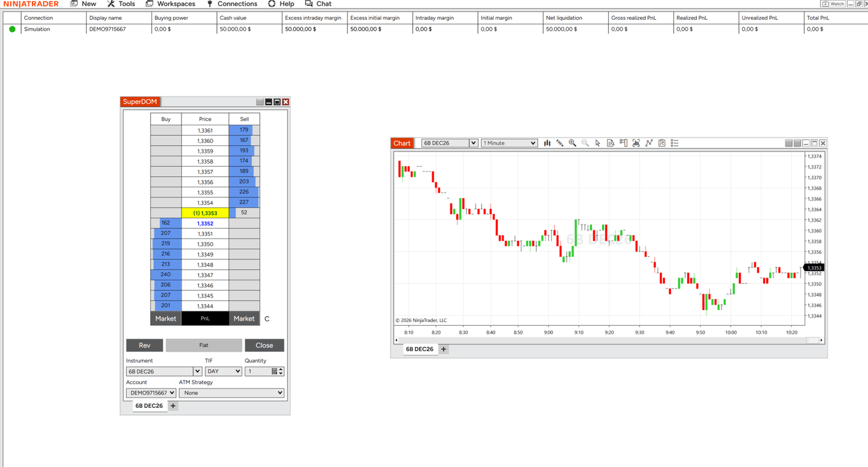Open the chart Indicators icon
Screen dimensions: 868x467
click(x=636, y=143)
